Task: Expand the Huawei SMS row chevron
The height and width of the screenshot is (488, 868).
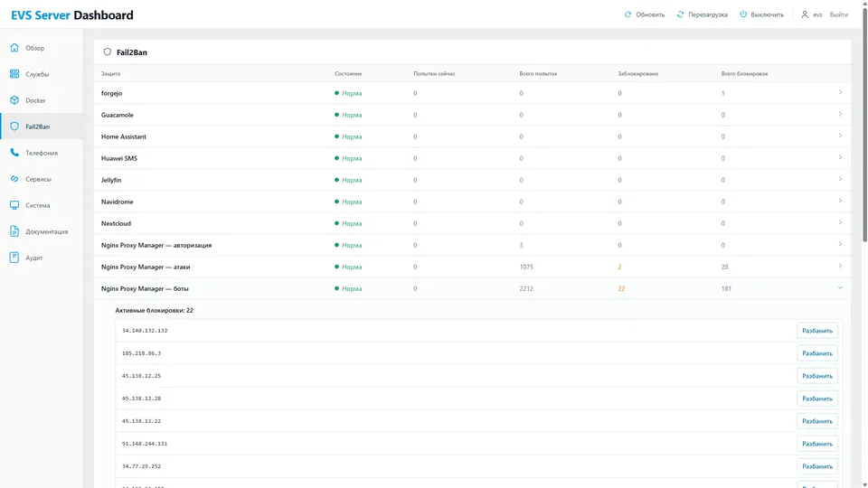Action: coord(840,157)
